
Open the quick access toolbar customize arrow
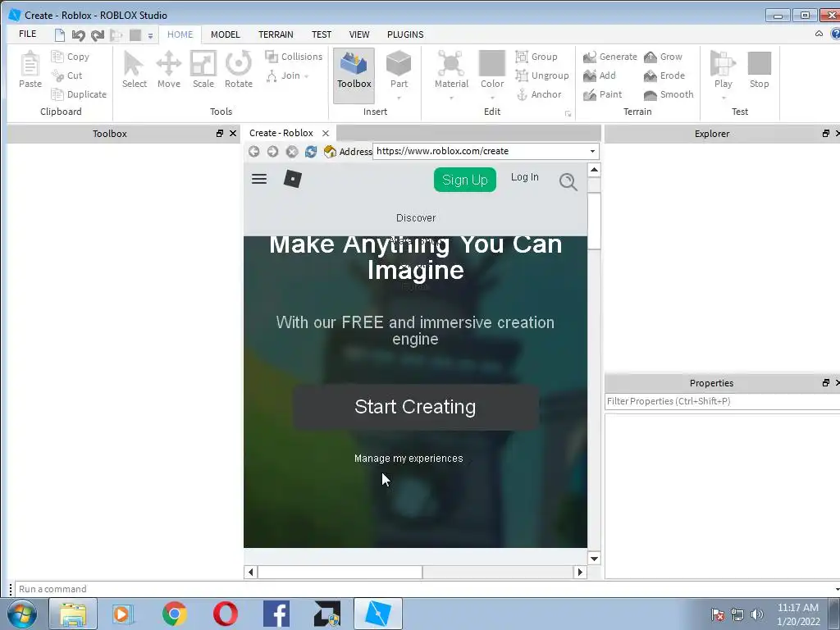tap(151, 36)
